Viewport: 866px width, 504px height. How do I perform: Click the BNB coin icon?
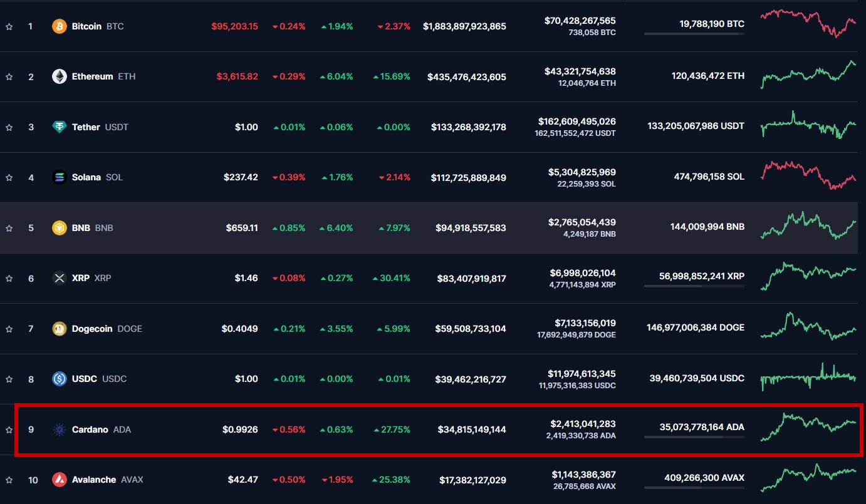coord(60,227)
